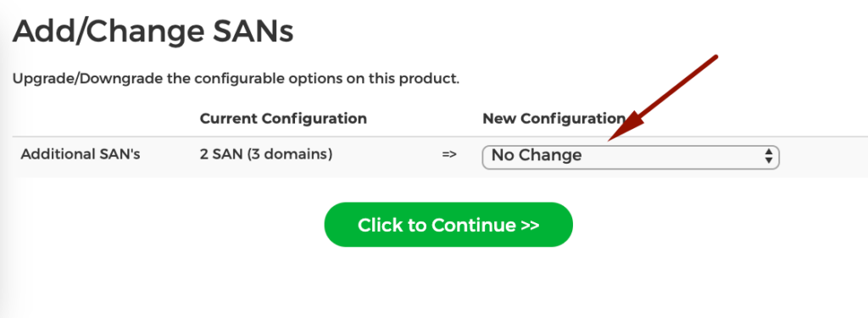Click the >> chevrons on the Continue button
The image size is (868, 318).
click(530, 226)
